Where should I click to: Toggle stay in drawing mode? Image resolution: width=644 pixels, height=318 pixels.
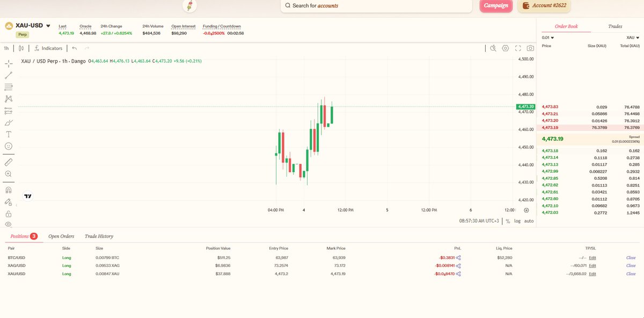click(9, 202)
